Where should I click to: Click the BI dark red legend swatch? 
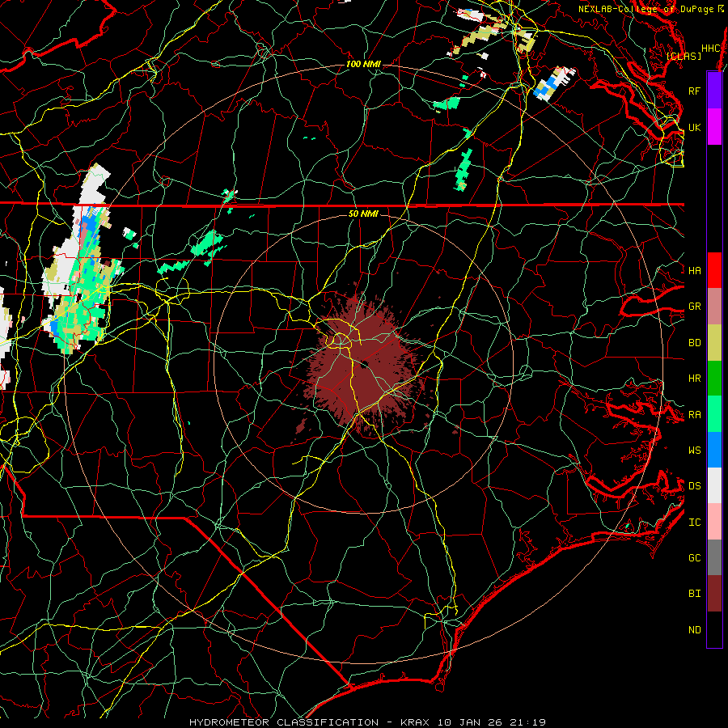(x=714, y=594)
